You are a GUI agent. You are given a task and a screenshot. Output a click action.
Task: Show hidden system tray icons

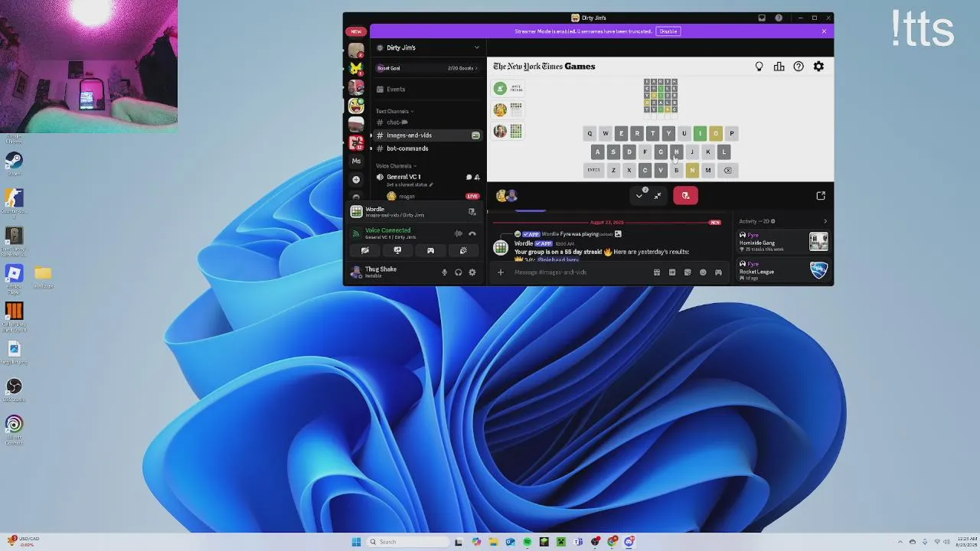coord(900,542)
